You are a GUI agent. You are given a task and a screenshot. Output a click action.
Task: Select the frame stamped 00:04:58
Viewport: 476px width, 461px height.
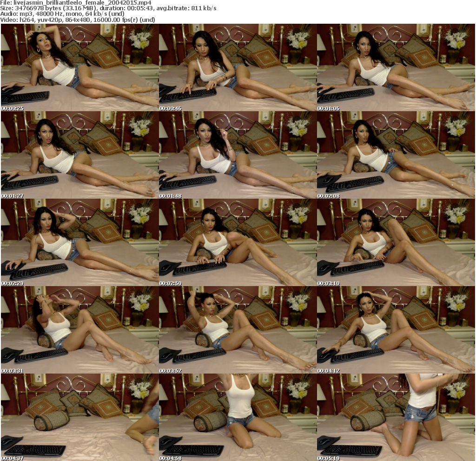238,418
